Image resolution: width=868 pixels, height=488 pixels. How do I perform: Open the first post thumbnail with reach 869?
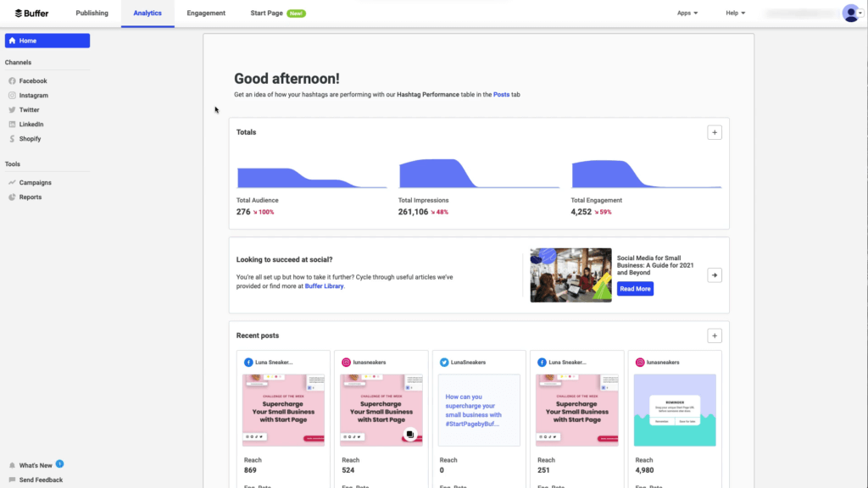click(283, 410)
